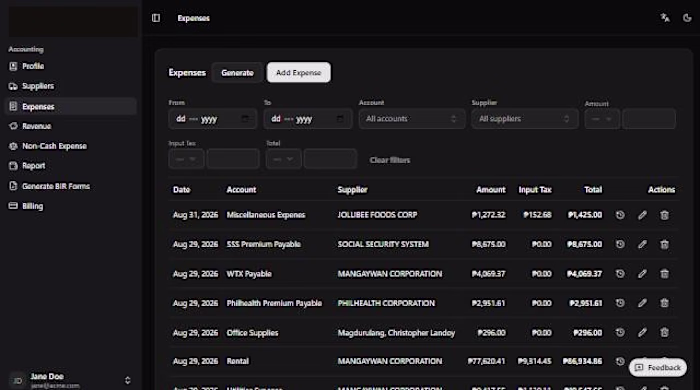Open the Report page
This screenshot has height=390, width=700.
click(x=71, y=166)
